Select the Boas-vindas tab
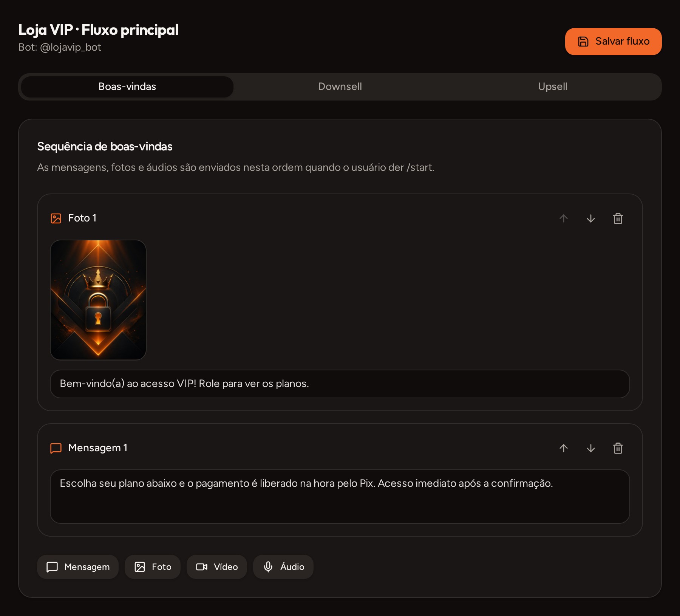 (x=127, y=87)
